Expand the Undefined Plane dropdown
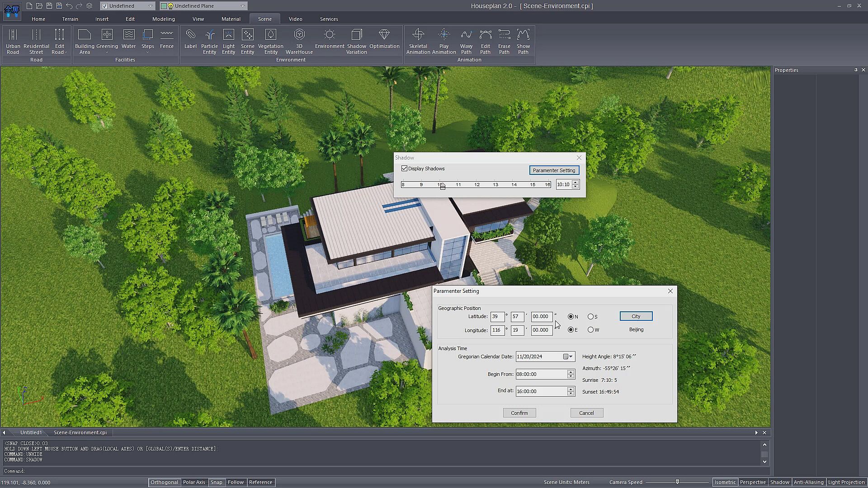 tap(242, 6)
